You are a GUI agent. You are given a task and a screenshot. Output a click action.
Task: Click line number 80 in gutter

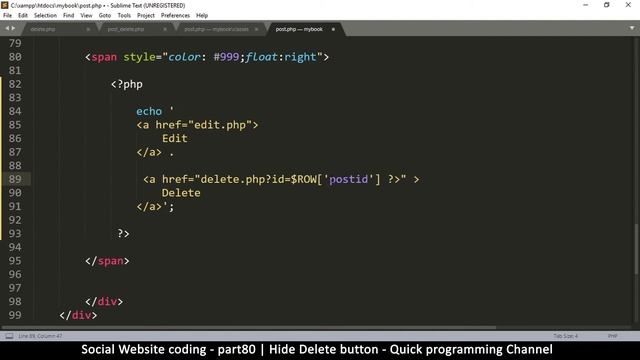point(15,57)
